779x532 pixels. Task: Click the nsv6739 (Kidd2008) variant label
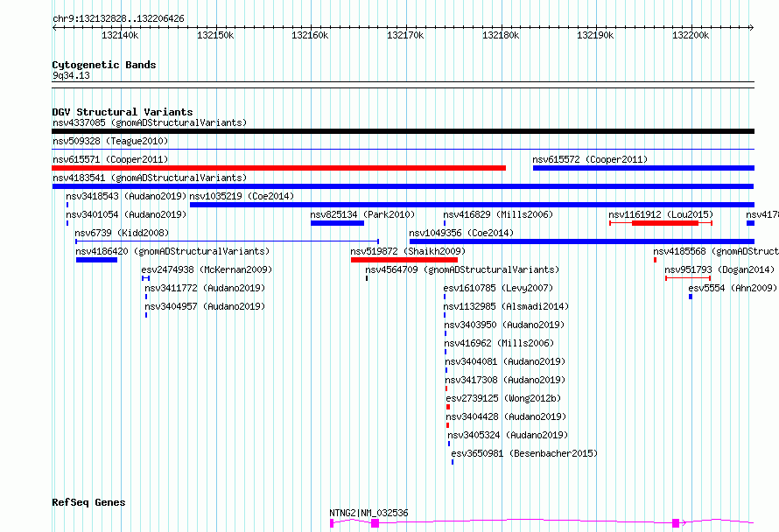(122, 233)
